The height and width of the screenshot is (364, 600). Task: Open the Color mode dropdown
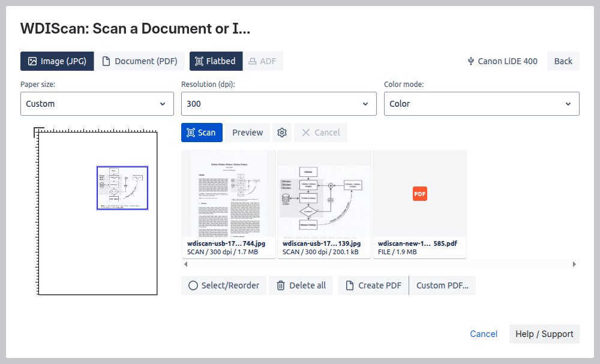[481, 104]
